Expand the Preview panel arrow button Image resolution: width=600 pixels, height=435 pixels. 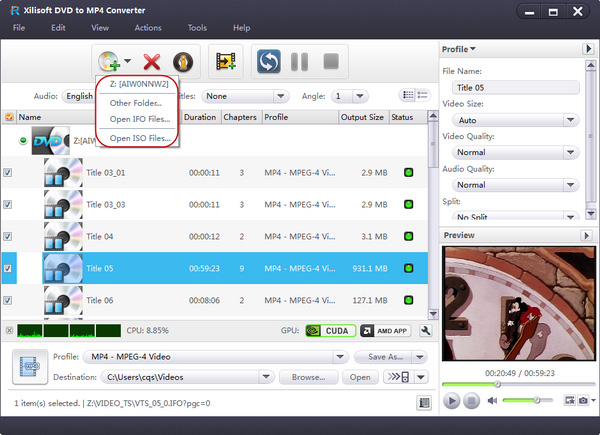click(586, 235)
